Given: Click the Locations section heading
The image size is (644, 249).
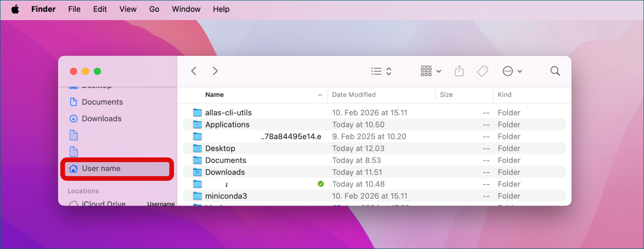Looking at the screenshot, I should click(x=83, y=191).
